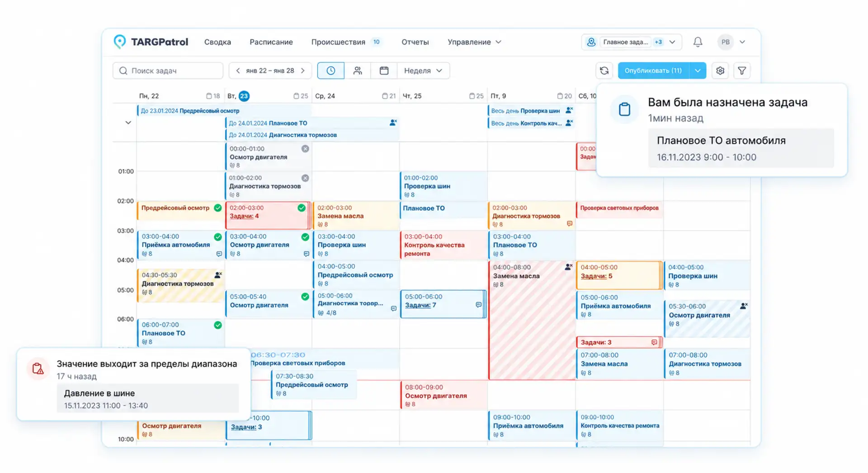Click check mark on Осмотр двигателя 05:00-05:40

[305, 297]
